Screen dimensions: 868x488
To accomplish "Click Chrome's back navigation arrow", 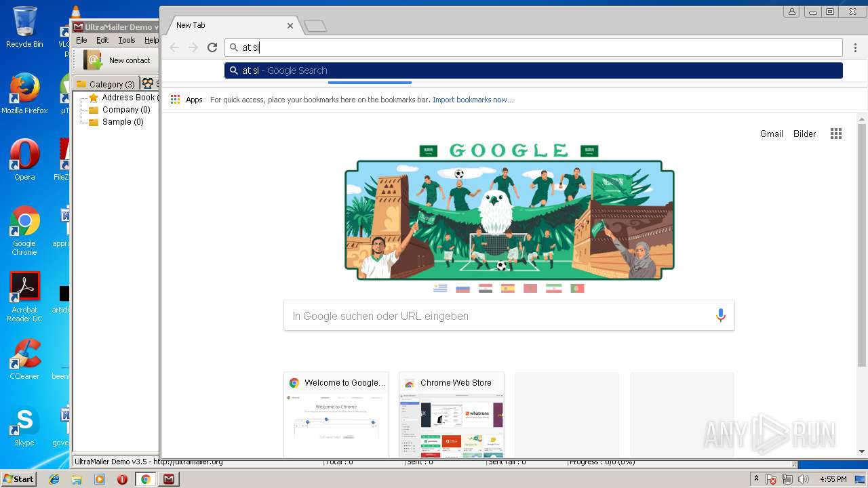I will pos(174,47).
